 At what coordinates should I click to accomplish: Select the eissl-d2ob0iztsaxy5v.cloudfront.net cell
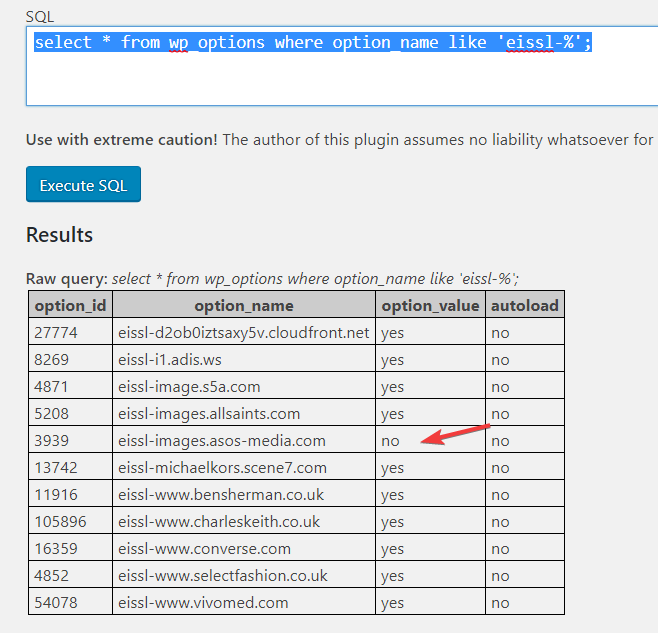pyautogui.click(x=244, y=332)
